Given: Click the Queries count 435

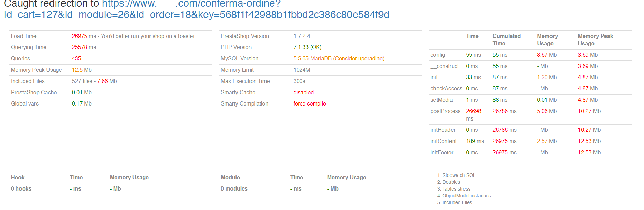Looking at the screenshot, I should tap(76, 58).
